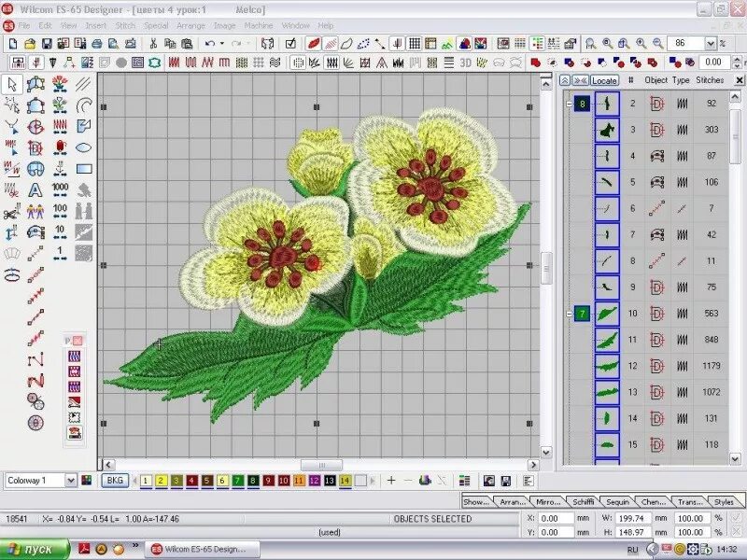
Task: Click the add color plus icon in palette bar
Action: click(391, 481)
